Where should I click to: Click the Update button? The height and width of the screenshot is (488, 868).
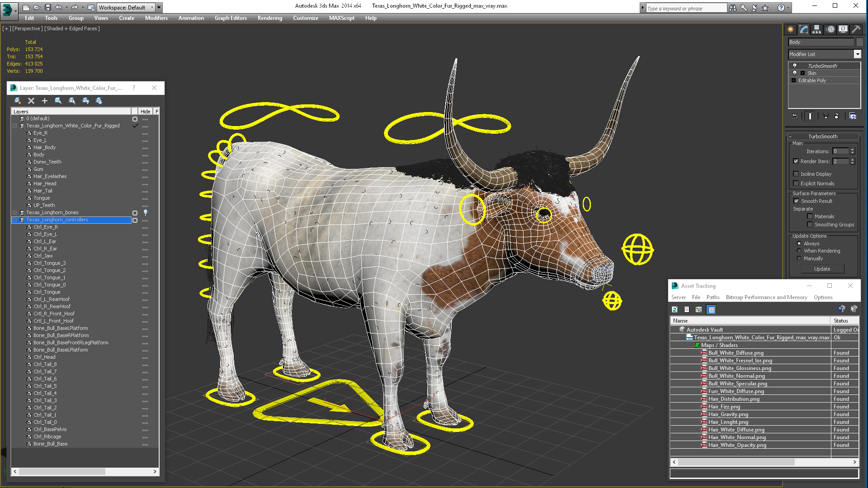[x=822, y=269]
